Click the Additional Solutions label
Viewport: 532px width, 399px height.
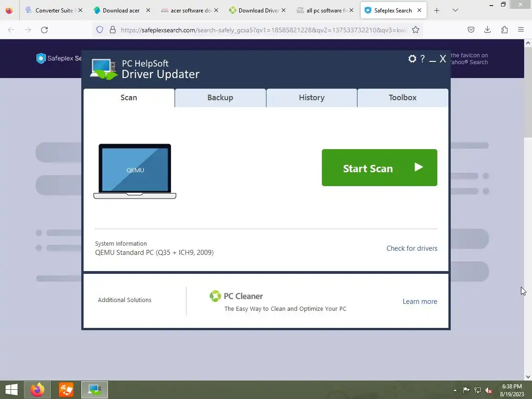(x=125, y=300)
